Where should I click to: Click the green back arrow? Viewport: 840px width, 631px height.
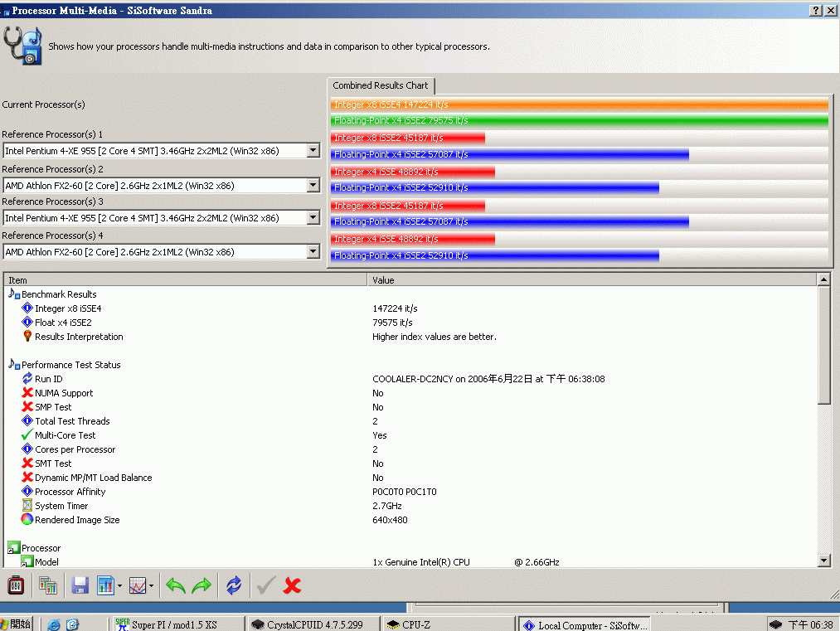(x=176, y=585)
